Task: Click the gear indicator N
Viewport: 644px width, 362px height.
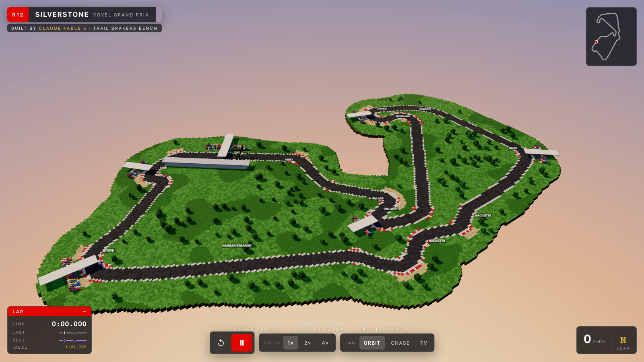Action: click(623, 340)
